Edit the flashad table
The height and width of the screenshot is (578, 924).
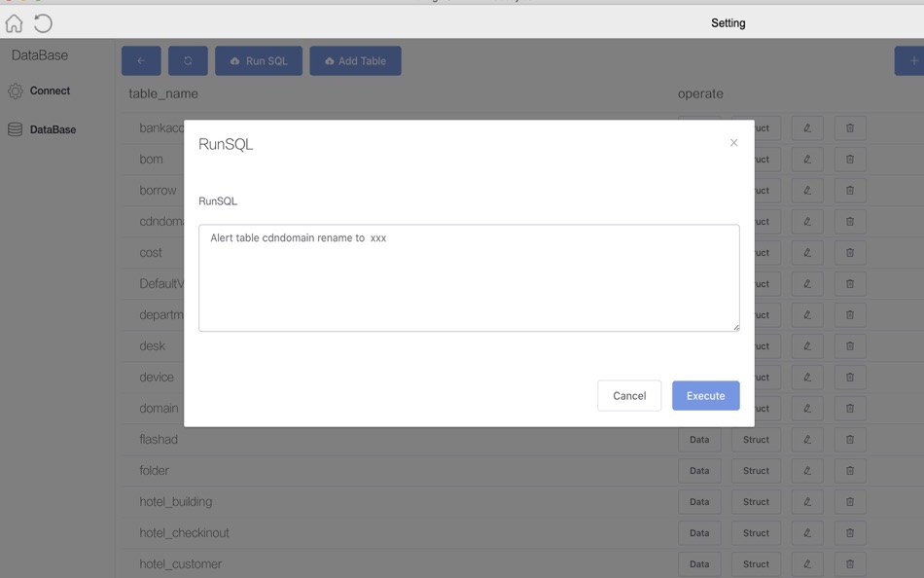click(x=807, y=440)
